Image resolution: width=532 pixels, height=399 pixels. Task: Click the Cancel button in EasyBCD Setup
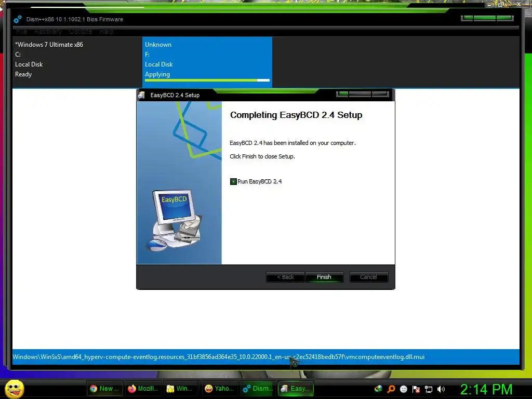(368, 277)
